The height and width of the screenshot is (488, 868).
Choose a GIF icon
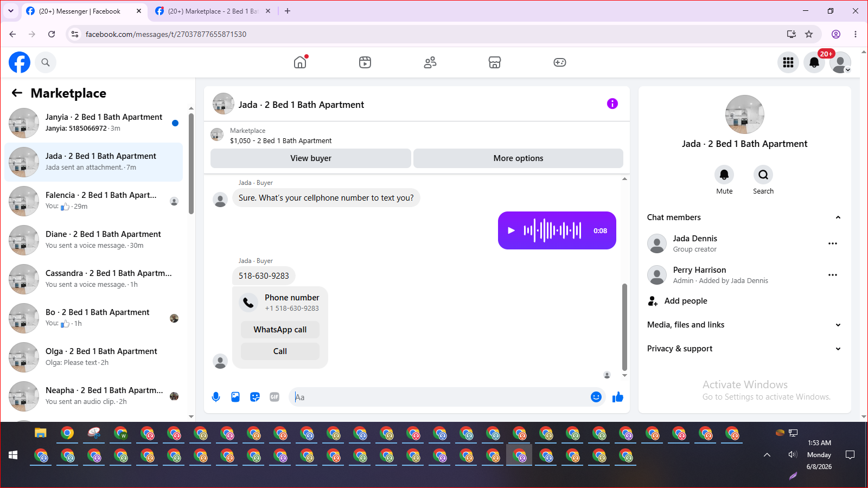coord(275,397)
